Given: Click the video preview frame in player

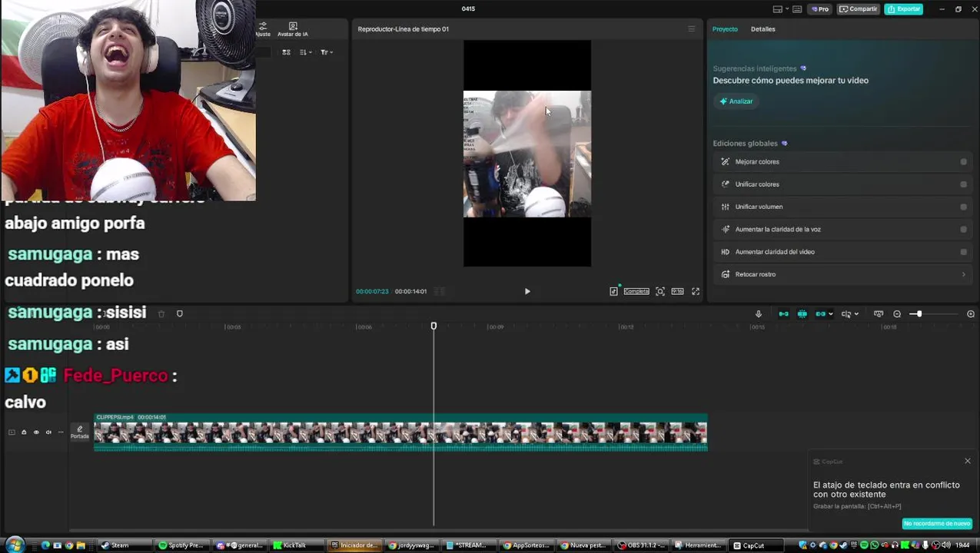Looking at the screenshot, I should pyautogui.click(x=527, y=154).
